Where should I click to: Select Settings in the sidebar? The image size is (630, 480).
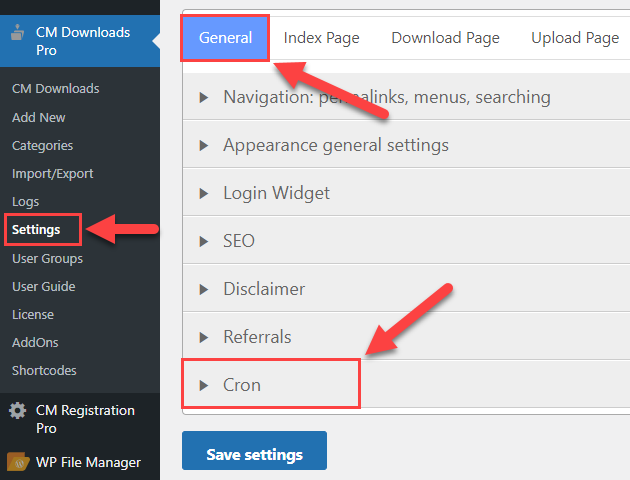tap(36, 229)
